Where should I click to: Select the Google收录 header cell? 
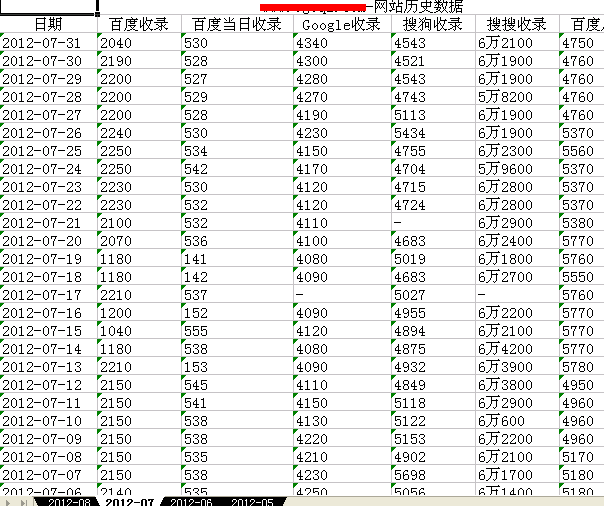click(x=341, y=24)
